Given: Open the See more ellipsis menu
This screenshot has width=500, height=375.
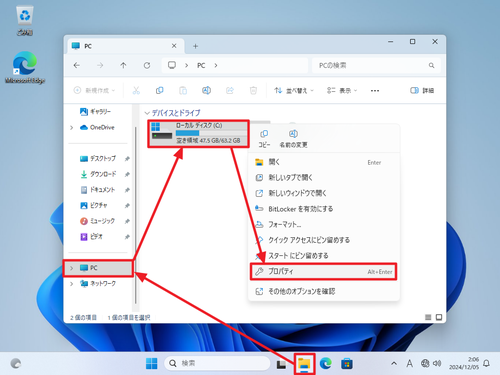Looking at the screenshot, I should [x=375, y=91].
